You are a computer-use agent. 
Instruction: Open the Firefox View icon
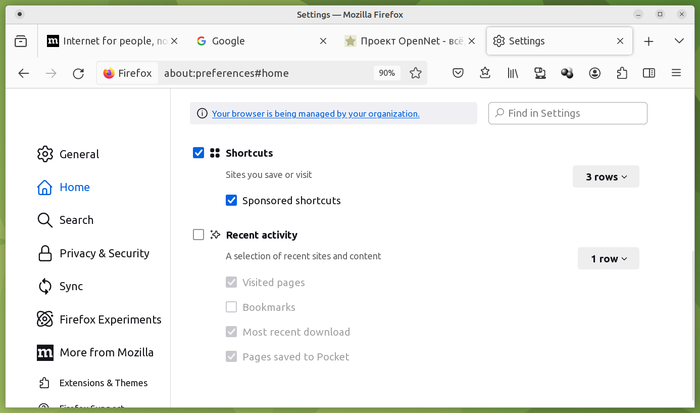click(x=21, y=41)
